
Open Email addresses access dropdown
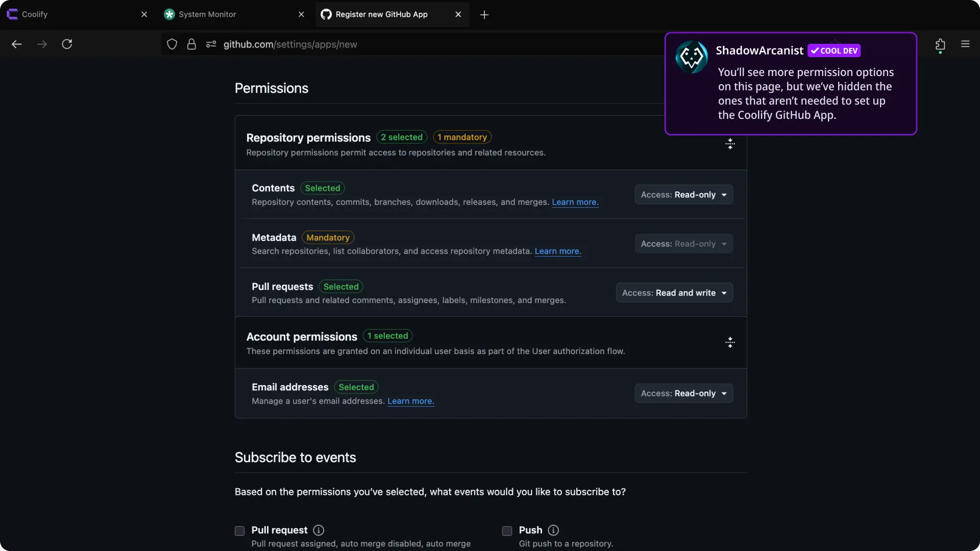683,393
